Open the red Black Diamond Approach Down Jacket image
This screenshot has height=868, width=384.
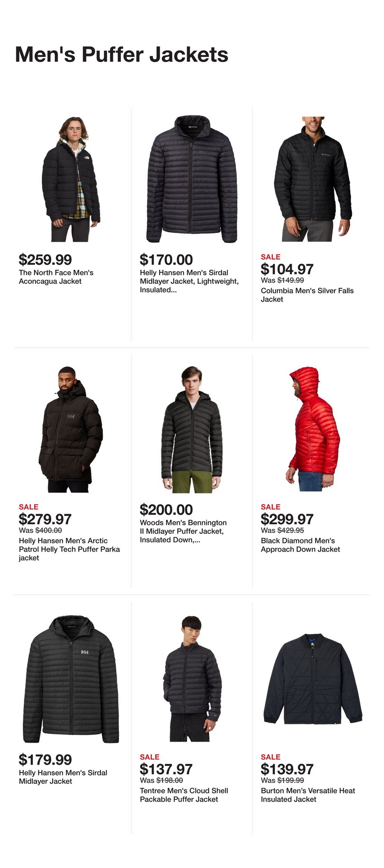(x=313, y=429)
